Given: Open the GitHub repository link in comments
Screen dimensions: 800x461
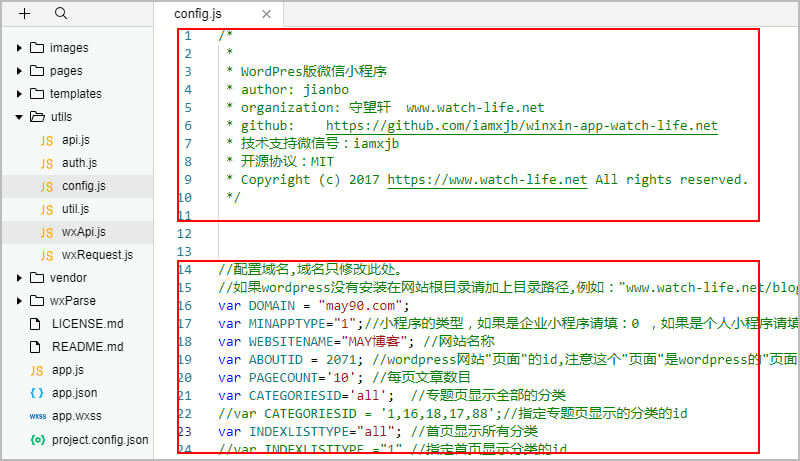Looking at the screenshot, I should [521, 126].
